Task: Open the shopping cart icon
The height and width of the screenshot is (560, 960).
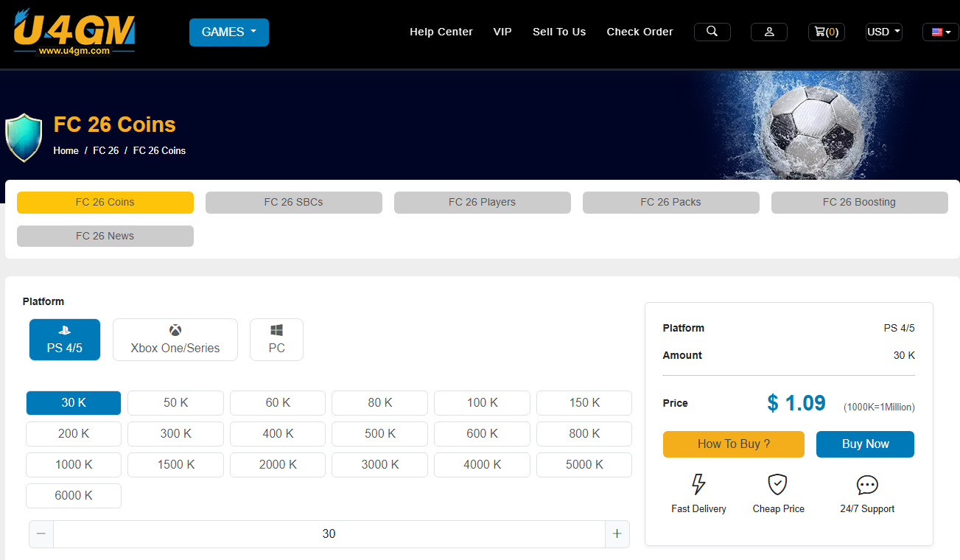Action: tap(826, 32)
